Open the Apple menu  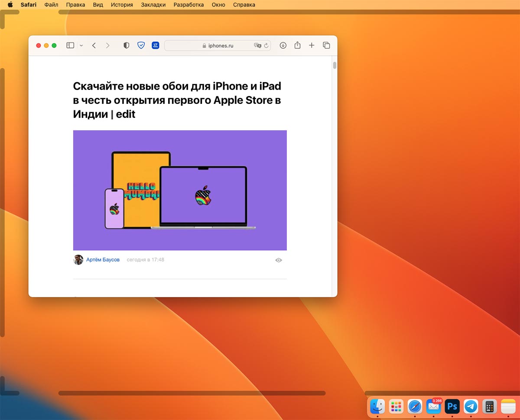(x=10, y=5)
